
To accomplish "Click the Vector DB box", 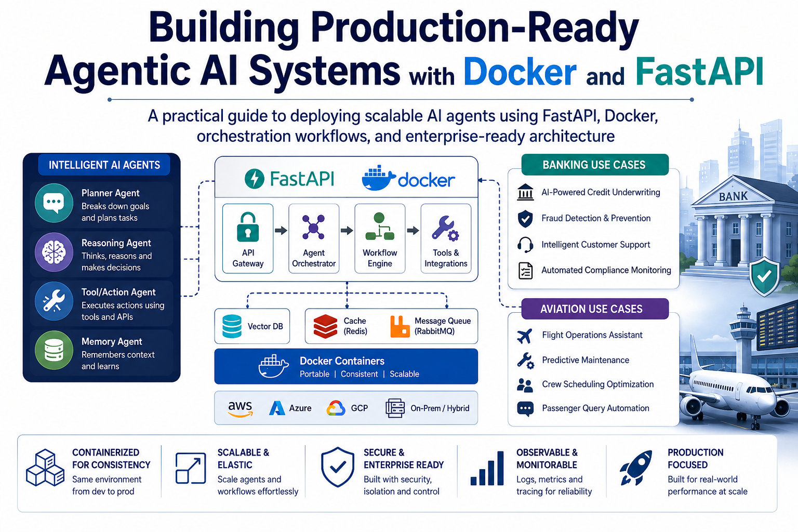I will pos(252,326).
